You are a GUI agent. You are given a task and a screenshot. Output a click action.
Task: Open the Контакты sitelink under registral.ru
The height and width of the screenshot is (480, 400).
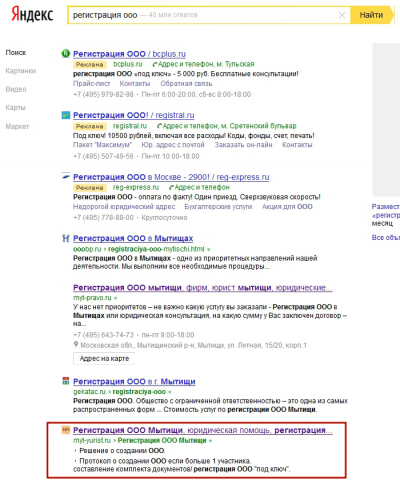pos(297,145)
